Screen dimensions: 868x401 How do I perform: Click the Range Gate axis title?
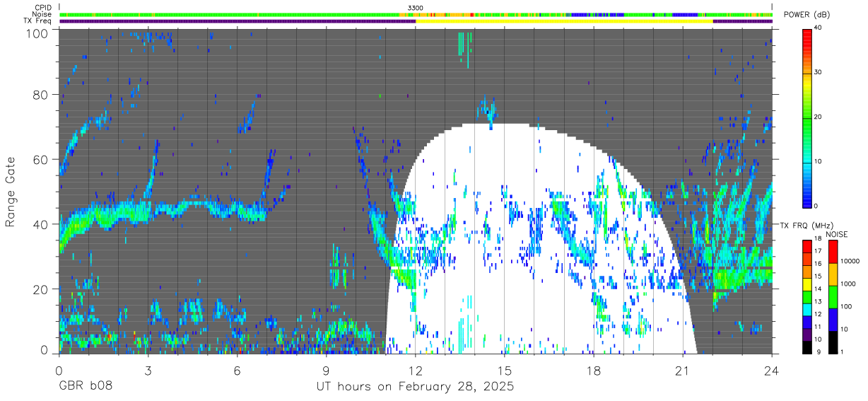(11, 191)
